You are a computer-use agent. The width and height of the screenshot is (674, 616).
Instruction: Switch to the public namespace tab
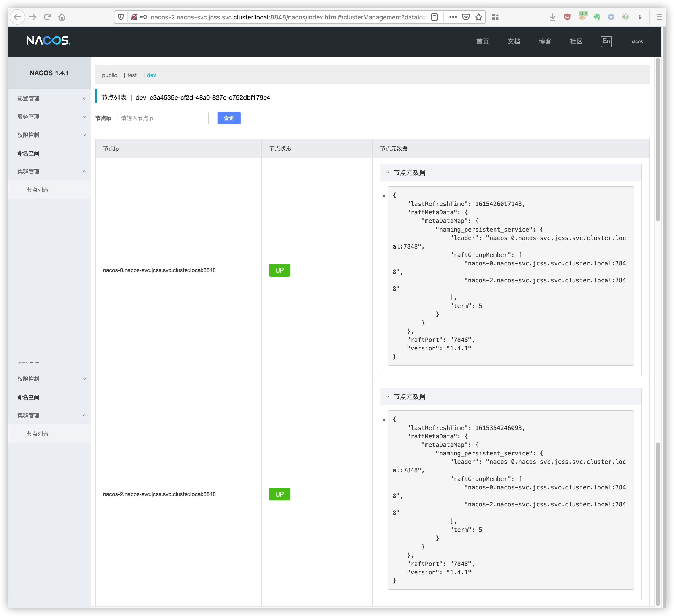(x=109, y=75)
